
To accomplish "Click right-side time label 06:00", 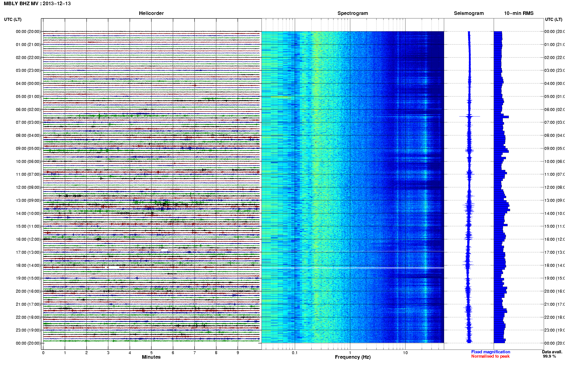I will (x=554, y=109).
